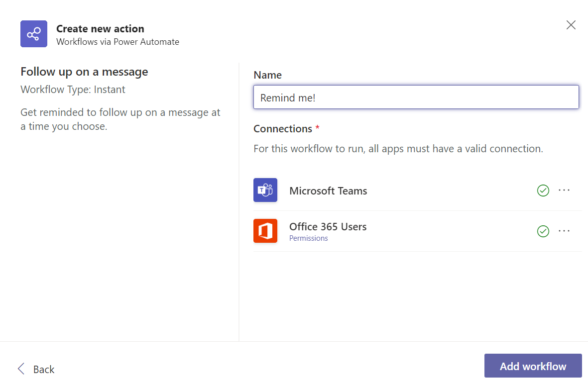The image size is (588, 388).
Task: Click the green checkmark beside Office 365 Users
Action: (543, 231)
